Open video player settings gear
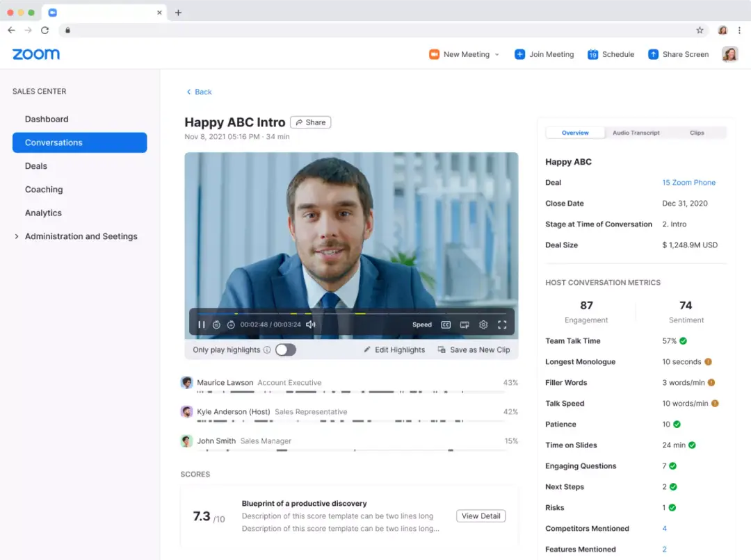The width and height of the screenshot is (751, 560). click(483, 324)
